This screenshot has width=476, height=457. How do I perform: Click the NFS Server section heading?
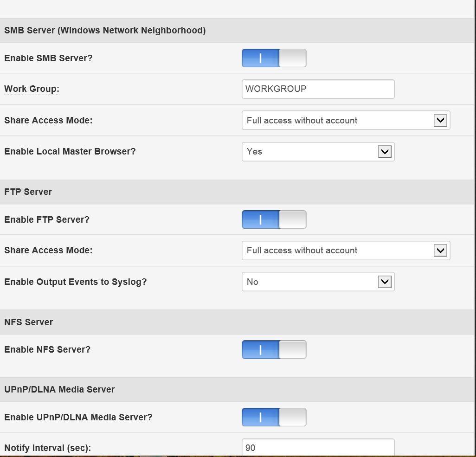click(29, 322)
